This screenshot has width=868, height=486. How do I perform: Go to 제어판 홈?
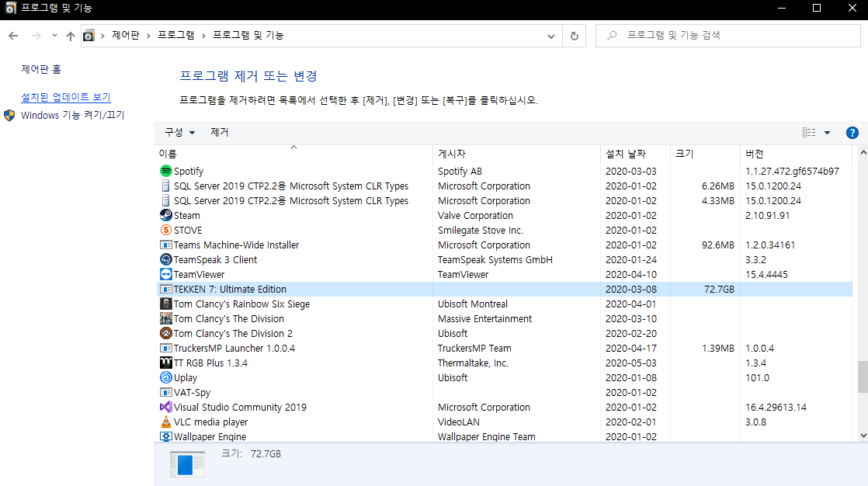tap(41, 69)
